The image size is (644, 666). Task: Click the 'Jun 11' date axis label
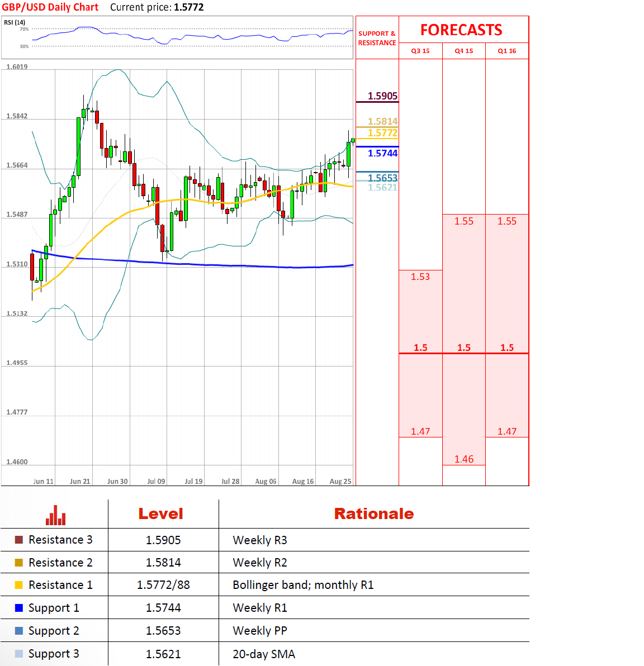point(44,481)
